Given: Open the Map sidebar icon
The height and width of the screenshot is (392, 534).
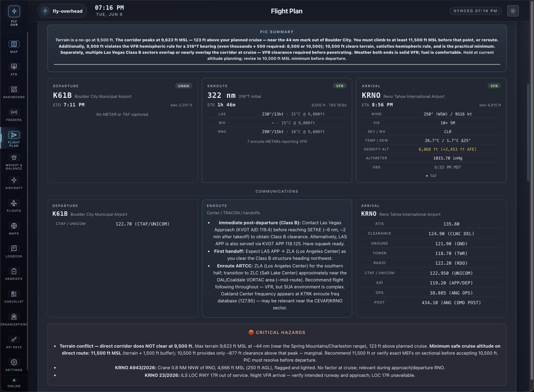Looking at the screenshot, I should click(14, 44).
